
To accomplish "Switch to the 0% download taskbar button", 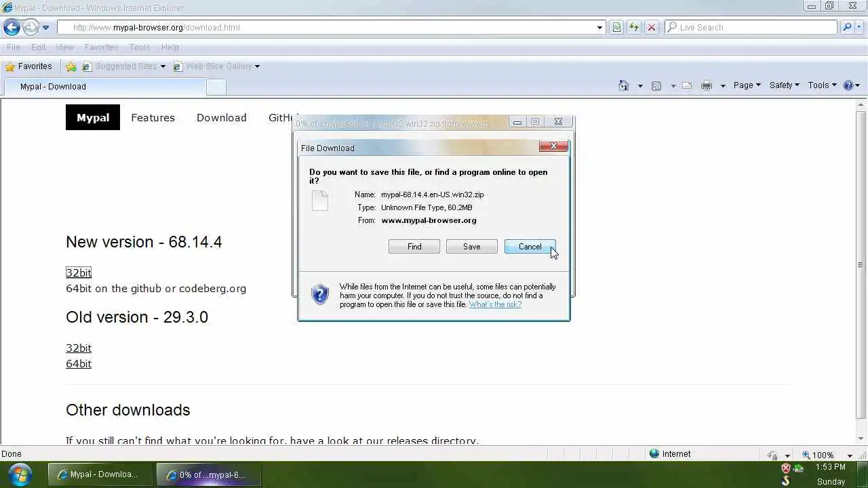I will tap(208, 474).
